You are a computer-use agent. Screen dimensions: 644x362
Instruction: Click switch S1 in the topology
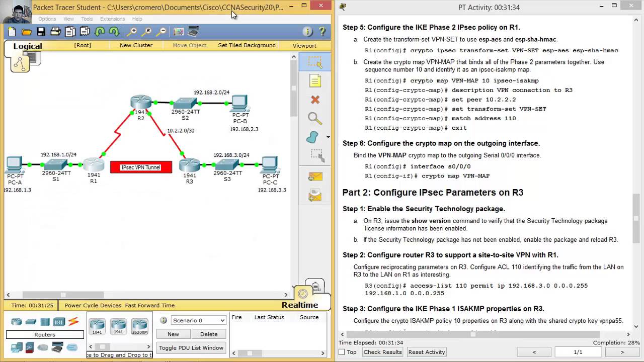[55, 164]
